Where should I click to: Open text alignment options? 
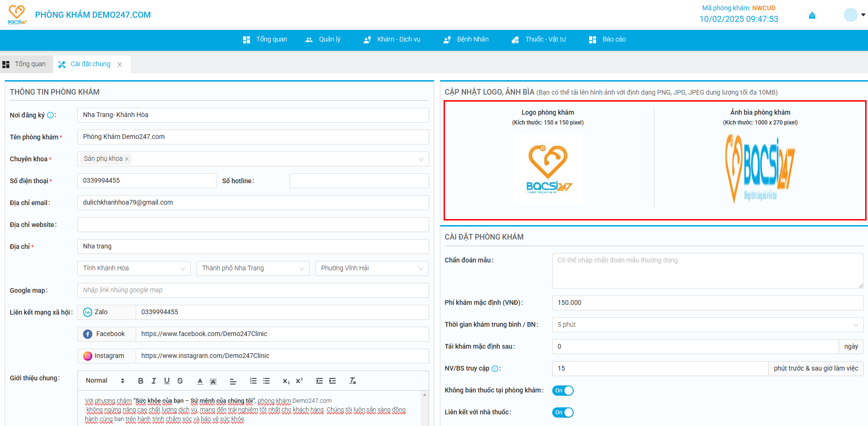[x=233, y=381]
